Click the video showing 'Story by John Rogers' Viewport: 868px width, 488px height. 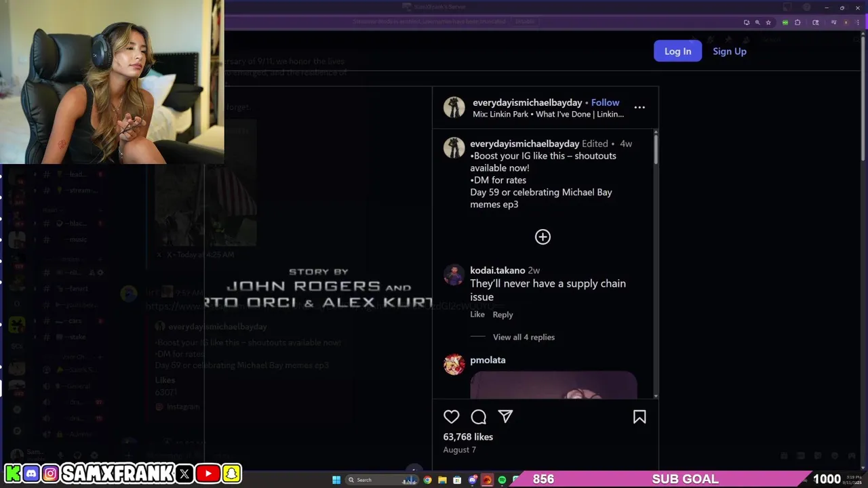click(319, 278)
